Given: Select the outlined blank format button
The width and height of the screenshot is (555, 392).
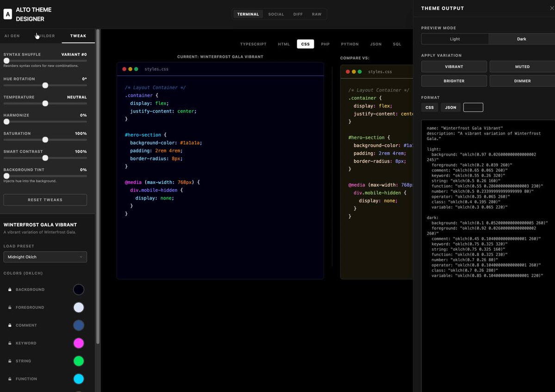Looking at the screenshot, I should [473, 107].
